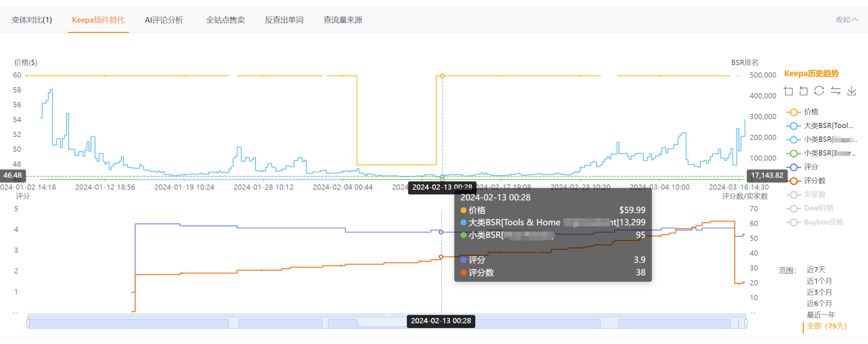The height and width of the screenshot is (344, 868).
Task: Select the 全部 (75天) range
Action: [827, 326]
